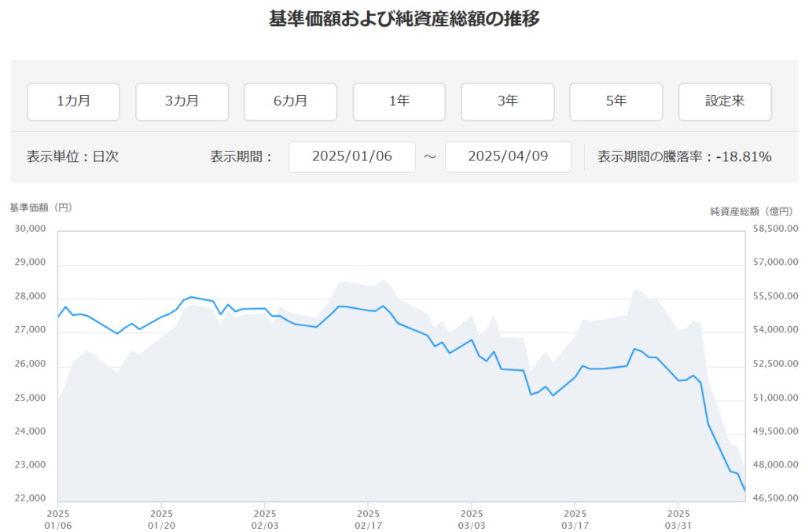The width and height of the screenshot is (805, 532).
Task: Click the 58,500.00 right axis value
Action: pos(775,229)
